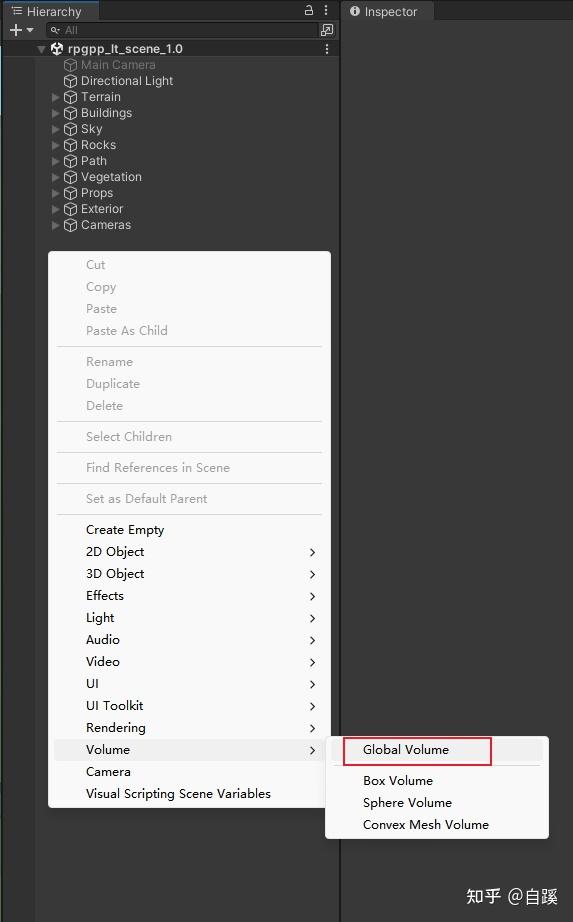Click the Terrain object cube icon
The width and height of the screenshot is (573, 922).
tap(71, 97)
